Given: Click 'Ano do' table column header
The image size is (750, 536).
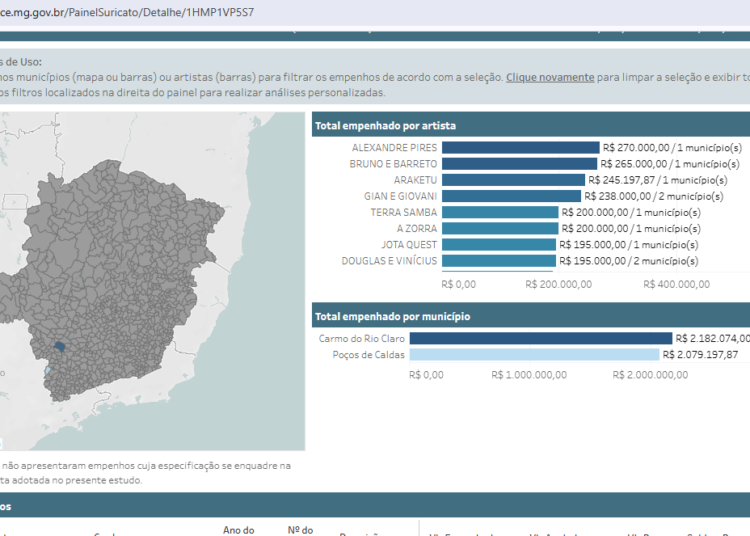Looking at the screenshot, I should (x=238, y=530).
